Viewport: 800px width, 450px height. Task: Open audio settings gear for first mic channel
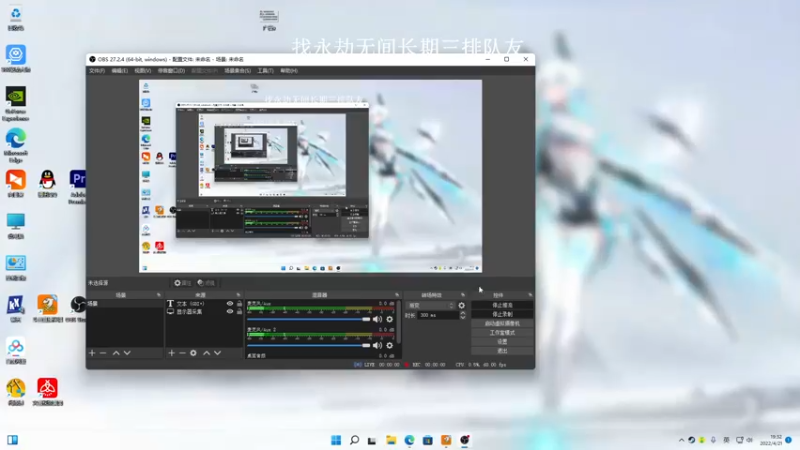tap(390, 319)
